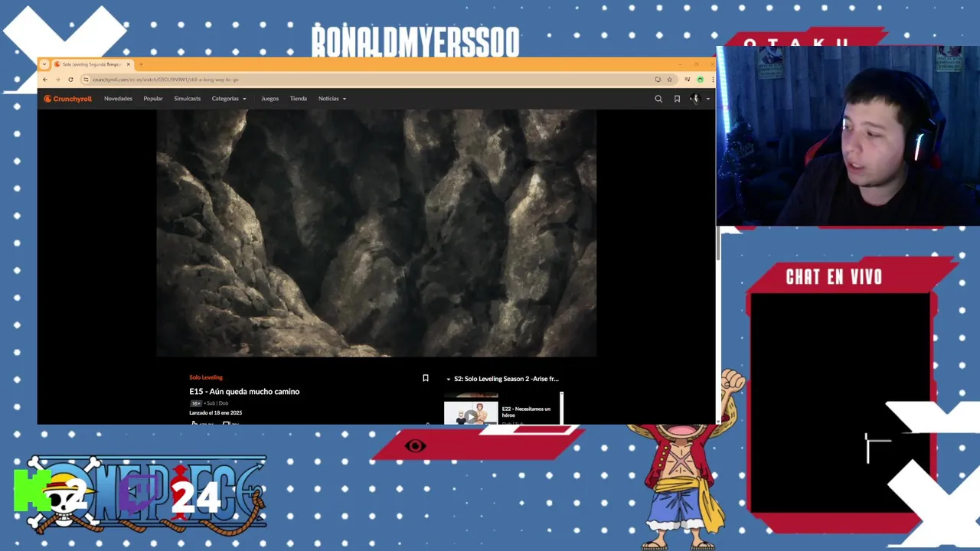Click the episode list scrollbar
980x551 pixels.
561,407
